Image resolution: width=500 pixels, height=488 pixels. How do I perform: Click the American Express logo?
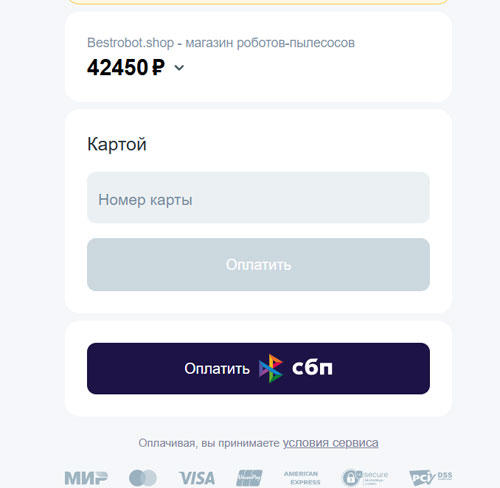[x=302, y=478]
